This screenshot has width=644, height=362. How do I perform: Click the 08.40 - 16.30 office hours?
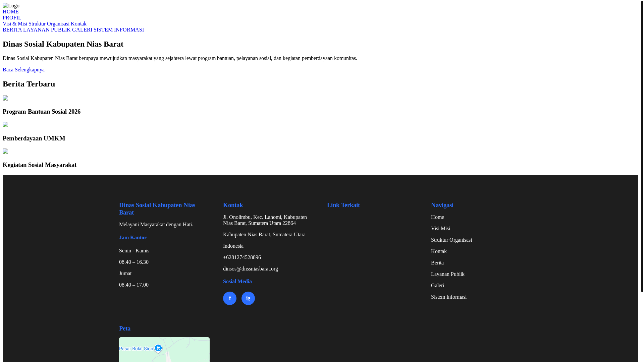tap(134, 262)
